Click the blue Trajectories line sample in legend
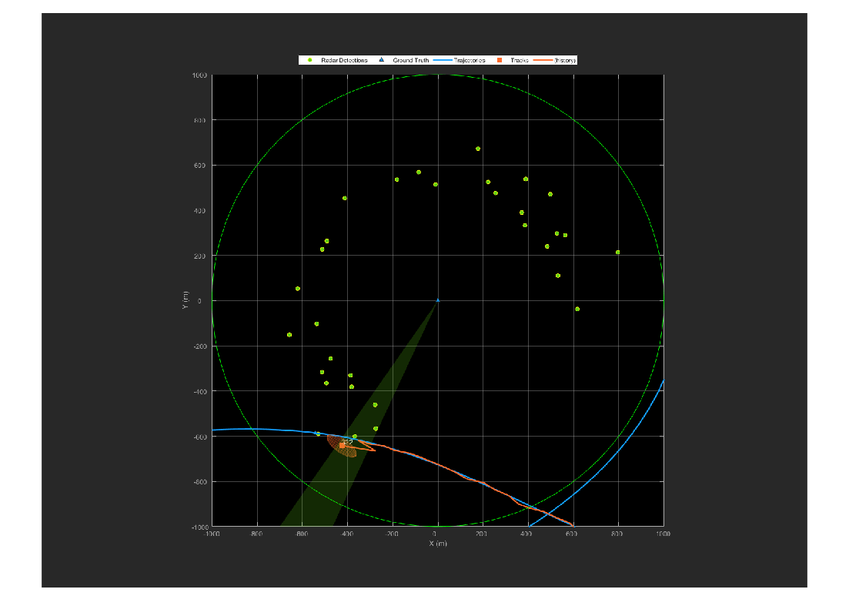Viewport: 849px width, 616px height. (443, 59)
